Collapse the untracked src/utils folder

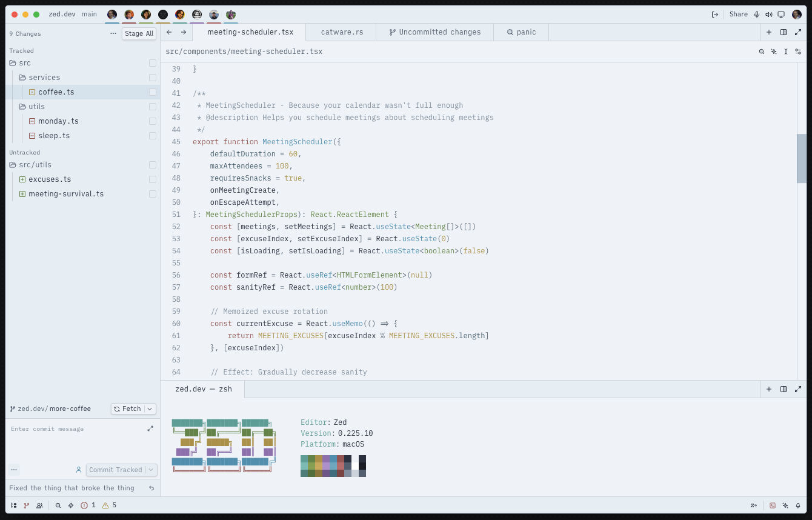coord(30,165)
